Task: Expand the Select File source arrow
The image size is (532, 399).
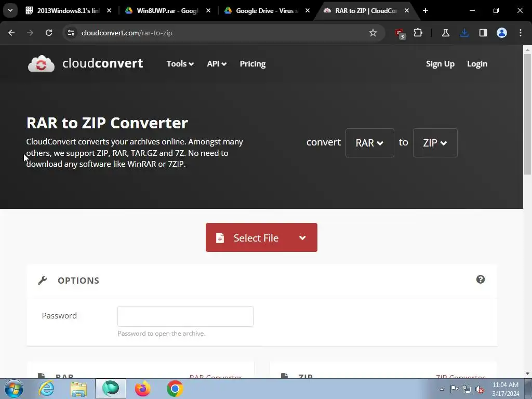Action: [x=302, y=237]
